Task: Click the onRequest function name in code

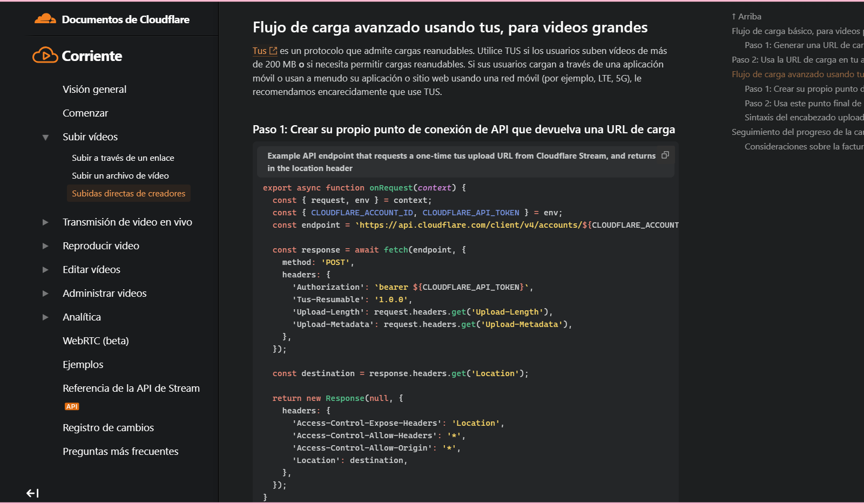Action: click(391, 188)
